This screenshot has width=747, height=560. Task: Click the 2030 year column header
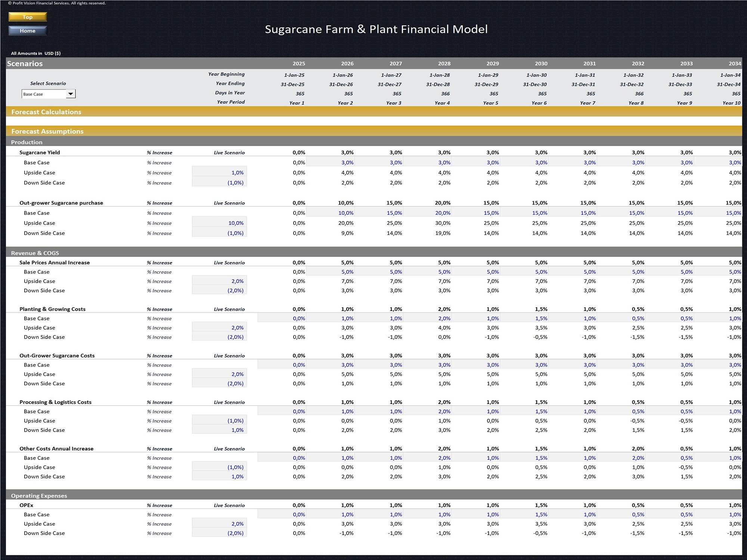541,63
